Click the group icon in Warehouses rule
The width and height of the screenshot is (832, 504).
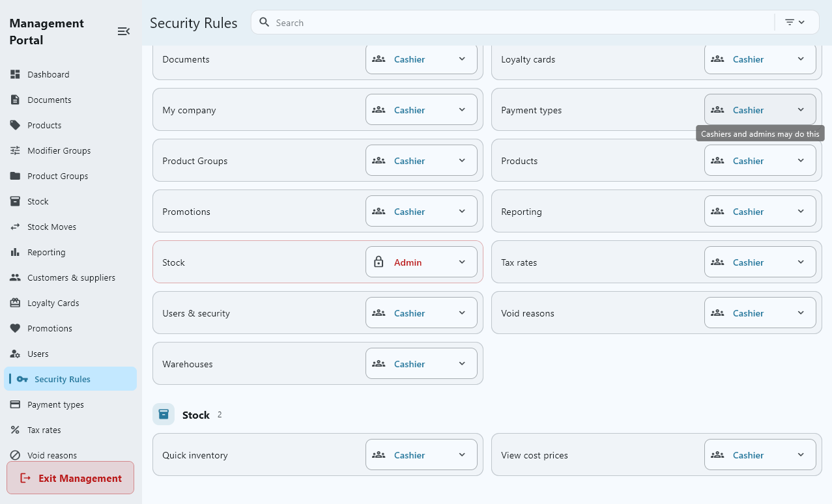379,363
